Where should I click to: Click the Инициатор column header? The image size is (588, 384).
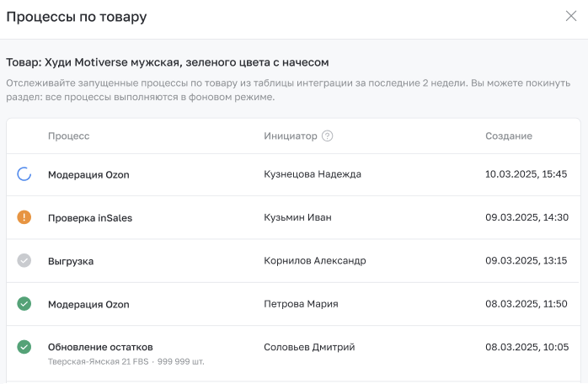coord(290,136)
